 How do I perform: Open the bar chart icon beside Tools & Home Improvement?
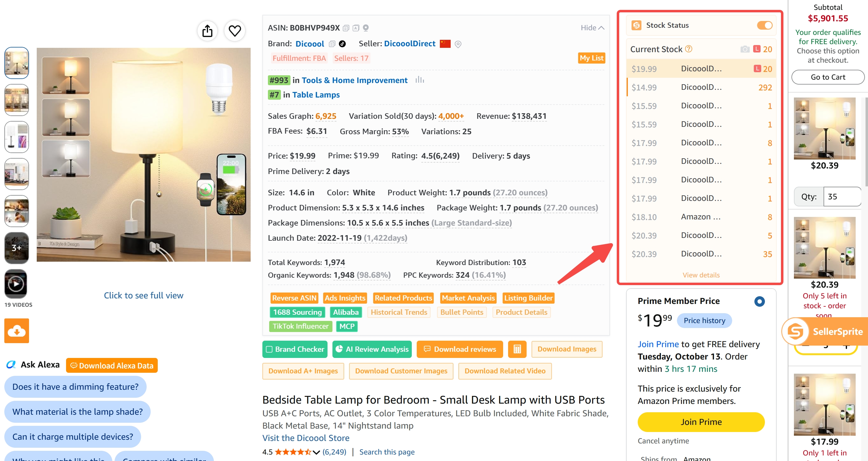point(419,80)
